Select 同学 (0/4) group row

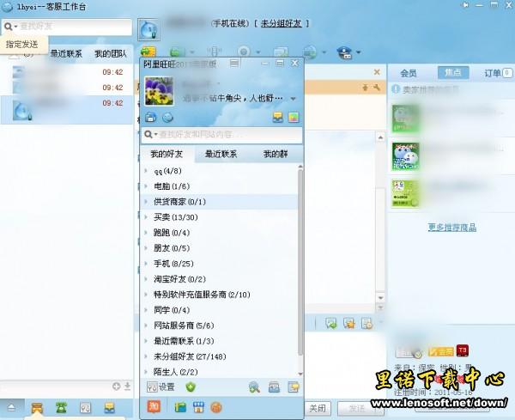[219, 310]
